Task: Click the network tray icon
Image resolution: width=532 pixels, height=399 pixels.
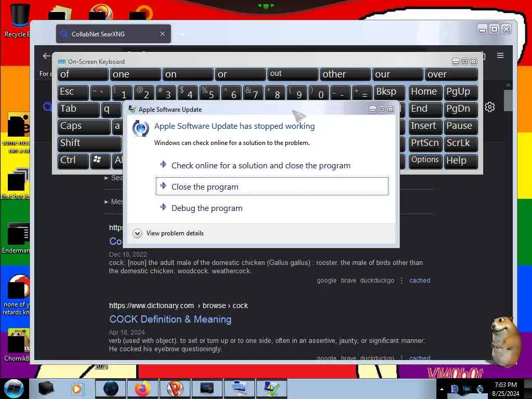Action: point(467,389)
